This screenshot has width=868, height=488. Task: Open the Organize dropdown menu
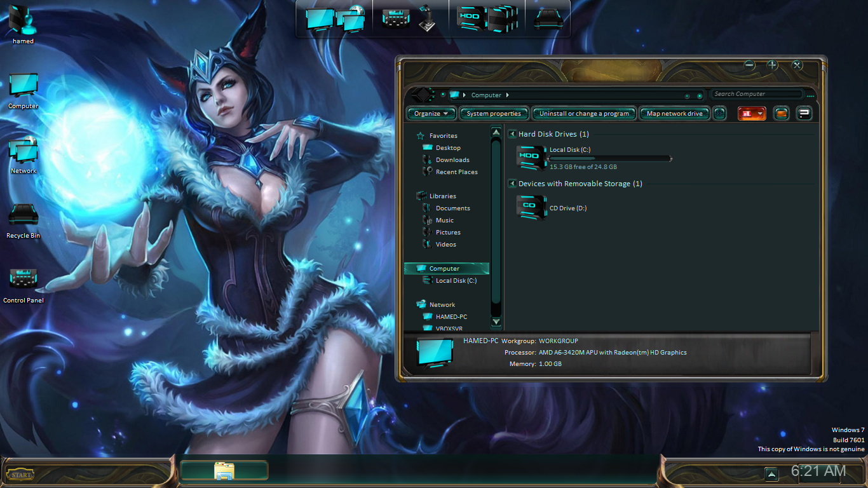click(431, 114)
